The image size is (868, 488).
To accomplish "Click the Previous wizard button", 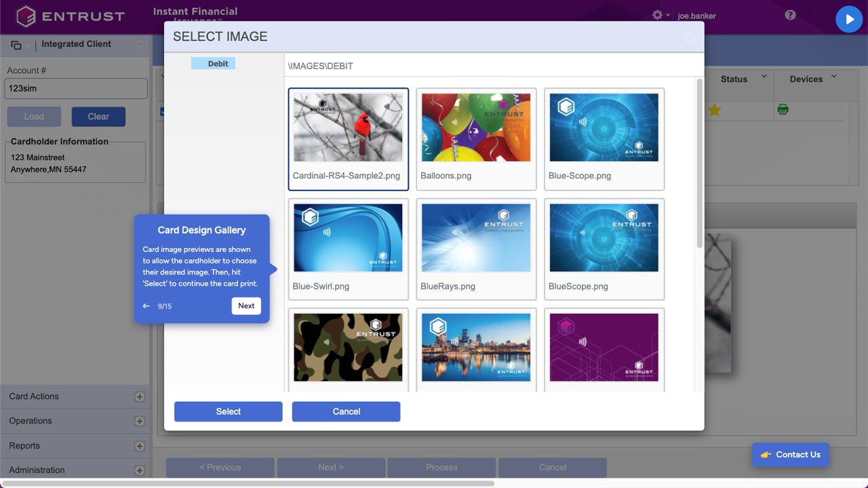I will tap(220, 468).
